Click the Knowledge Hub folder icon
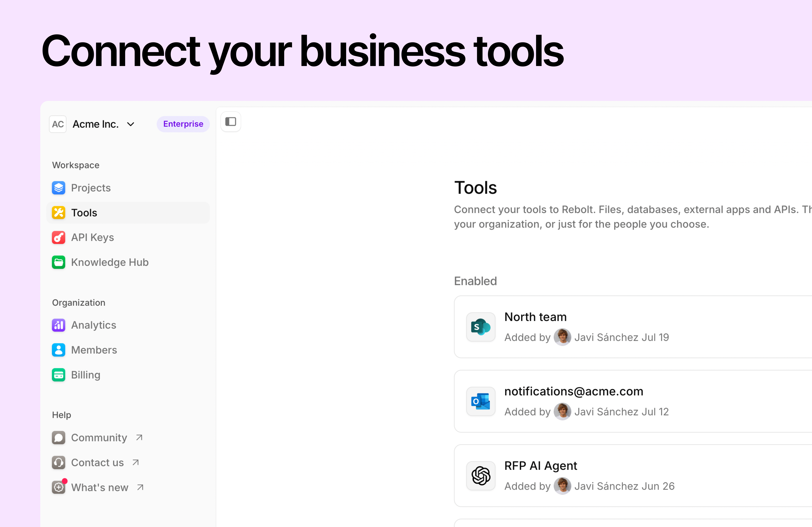The image size is (812, 527). [58, 262]
